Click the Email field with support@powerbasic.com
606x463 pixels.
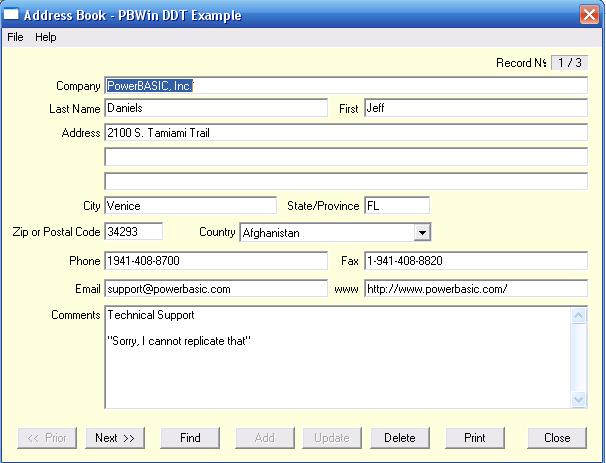pos(216,289)
